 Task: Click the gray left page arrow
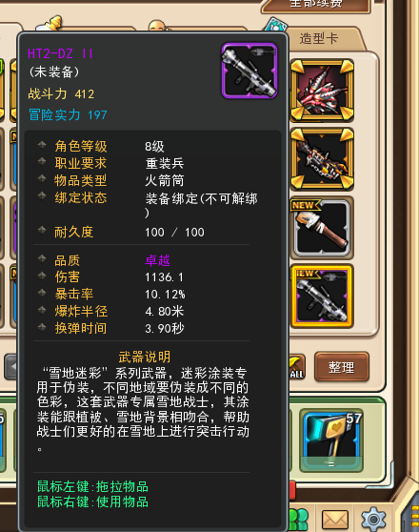[10, 367]
